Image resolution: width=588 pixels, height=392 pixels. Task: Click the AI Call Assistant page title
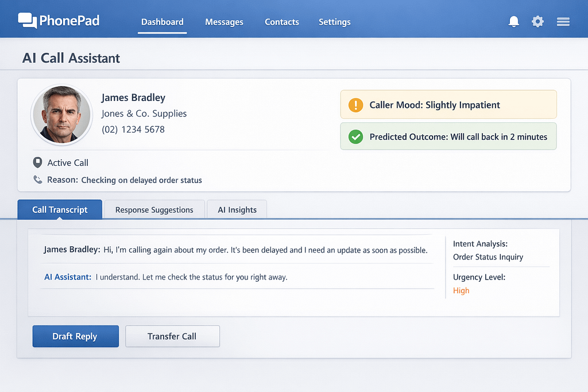[71, 58]
